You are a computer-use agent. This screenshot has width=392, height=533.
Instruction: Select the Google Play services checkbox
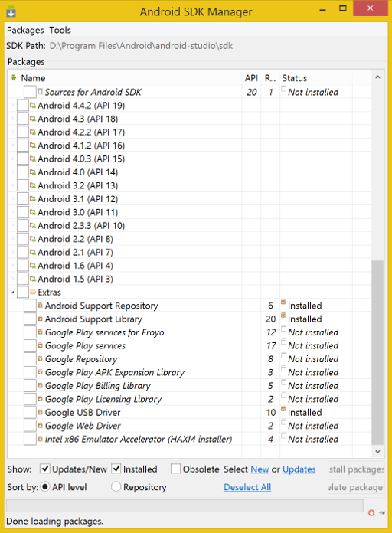point(30,345)
